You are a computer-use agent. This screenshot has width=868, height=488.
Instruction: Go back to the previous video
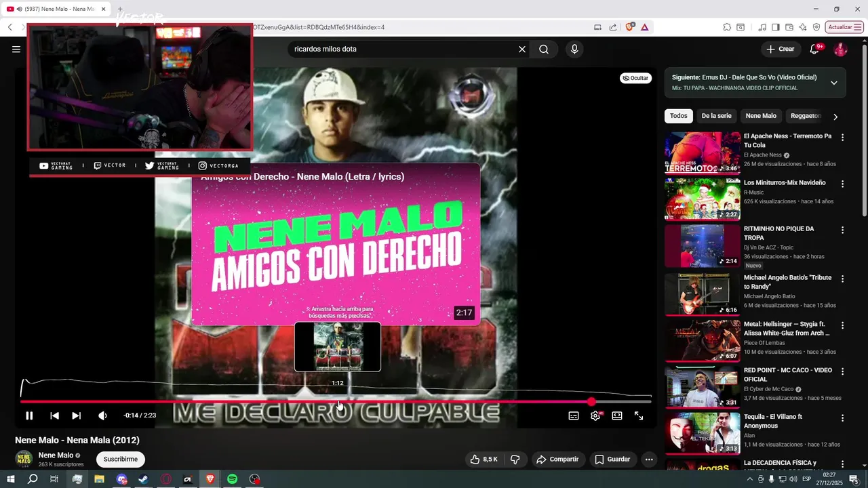click(x=54, y=415)
